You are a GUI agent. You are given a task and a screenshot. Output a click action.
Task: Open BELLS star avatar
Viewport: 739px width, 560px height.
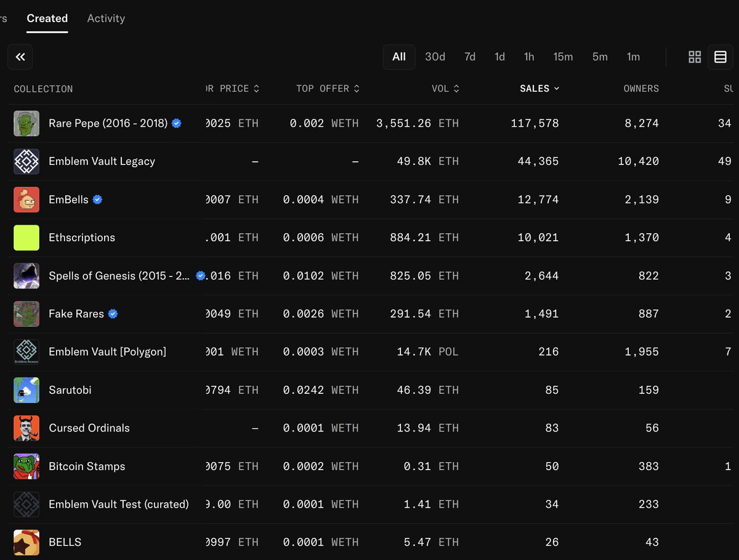(x=26, y=543)
